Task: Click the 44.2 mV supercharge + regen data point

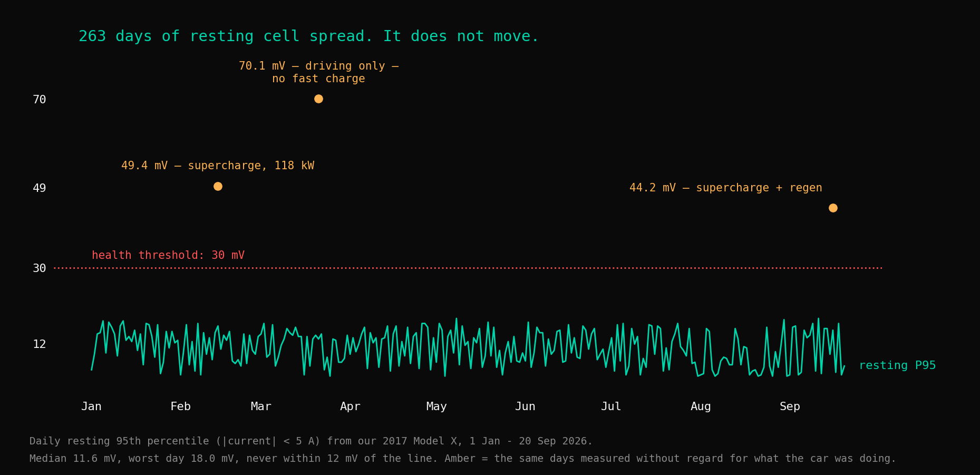Action: tap(833, 208)
